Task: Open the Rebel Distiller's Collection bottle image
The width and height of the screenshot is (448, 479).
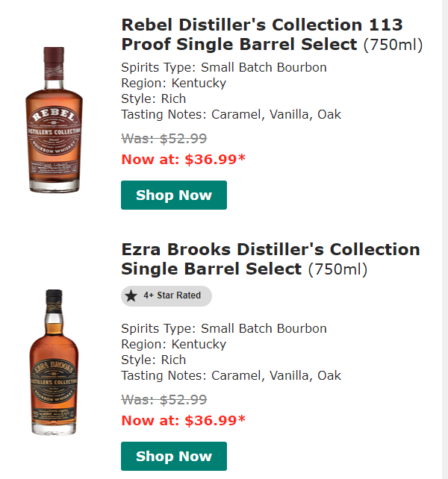Action: [54, 119]
